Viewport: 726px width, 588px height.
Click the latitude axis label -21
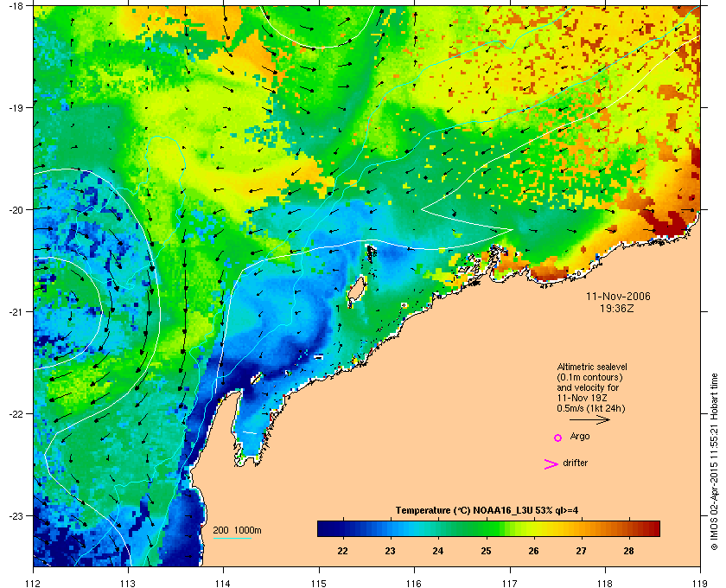click(16, 311)
